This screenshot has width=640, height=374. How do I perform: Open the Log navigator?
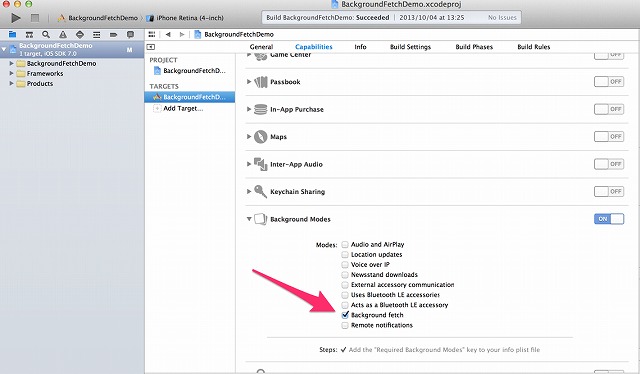[x=130, y=34]
